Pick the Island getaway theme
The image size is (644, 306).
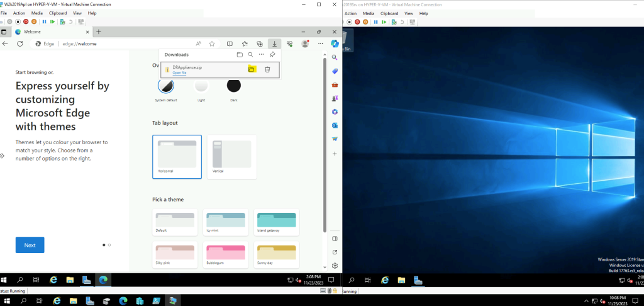point(277,222)
